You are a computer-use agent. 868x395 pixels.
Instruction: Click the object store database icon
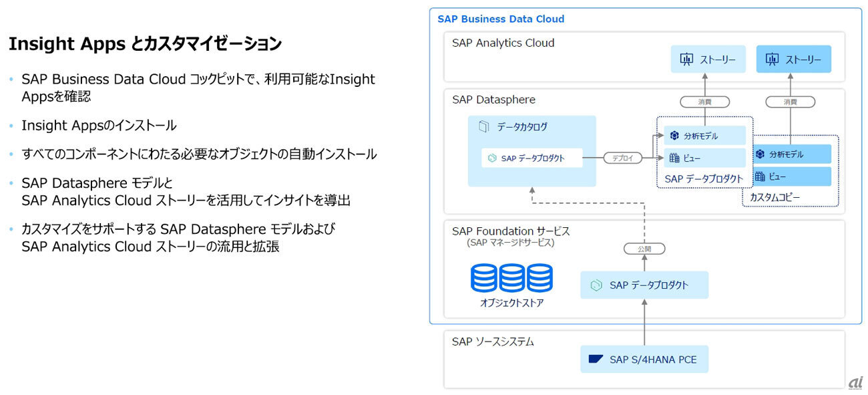pyautogui.click(x=511, y=278)
